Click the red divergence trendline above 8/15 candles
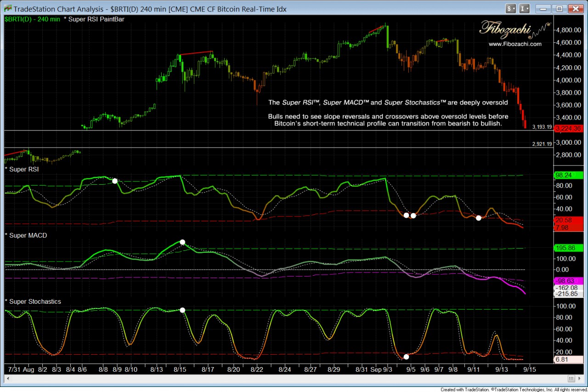 [x=196, y=53]
